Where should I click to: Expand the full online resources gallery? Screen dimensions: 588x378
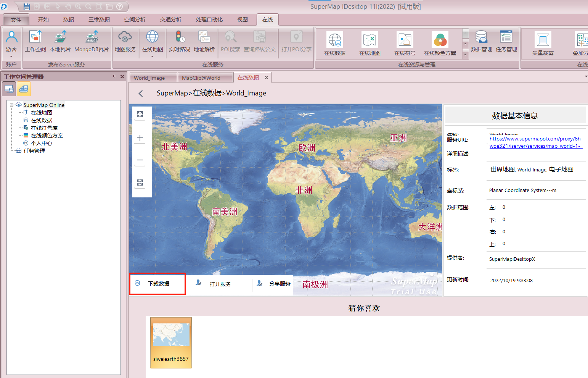coord(465,55)
